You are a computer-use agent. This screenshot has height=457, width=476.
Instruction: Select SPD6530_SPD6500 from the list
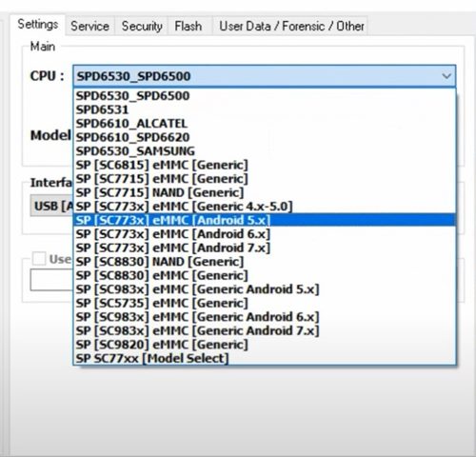pos(265,96)
